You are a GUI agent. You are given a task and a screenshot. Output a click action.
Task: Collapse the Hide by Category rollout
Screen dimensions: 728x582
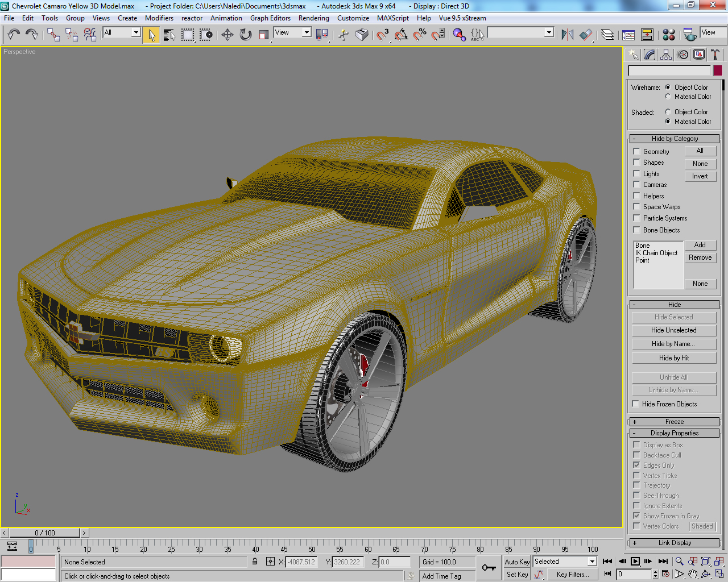(x=675, y=139)
